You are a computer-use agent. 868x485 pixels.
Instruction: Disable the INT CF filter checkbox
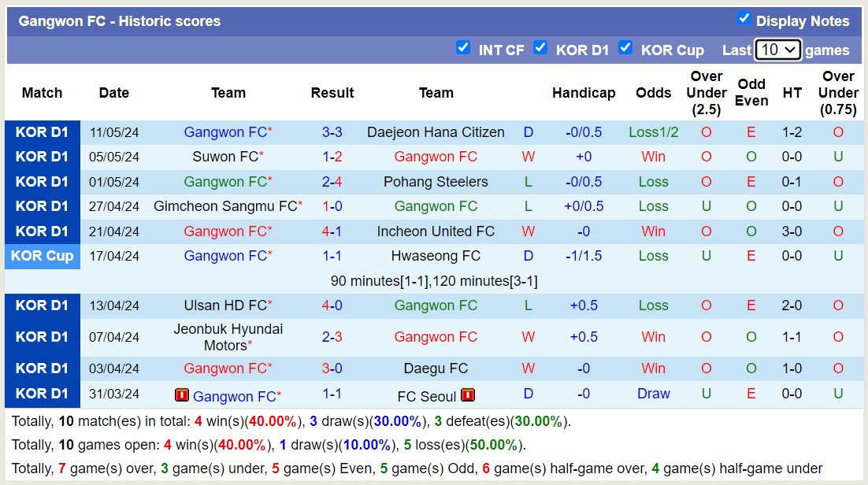point(464,48)
